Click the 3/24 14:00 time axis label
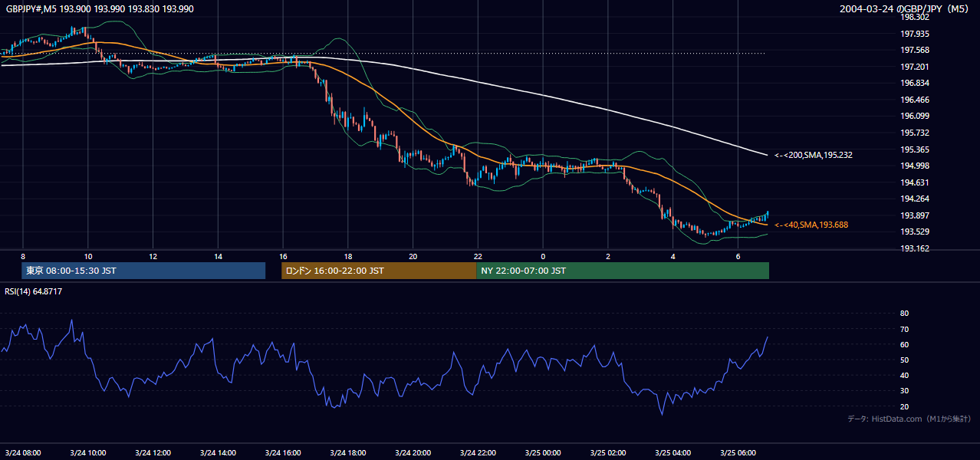980x460 pixels. tap(219, 452)
